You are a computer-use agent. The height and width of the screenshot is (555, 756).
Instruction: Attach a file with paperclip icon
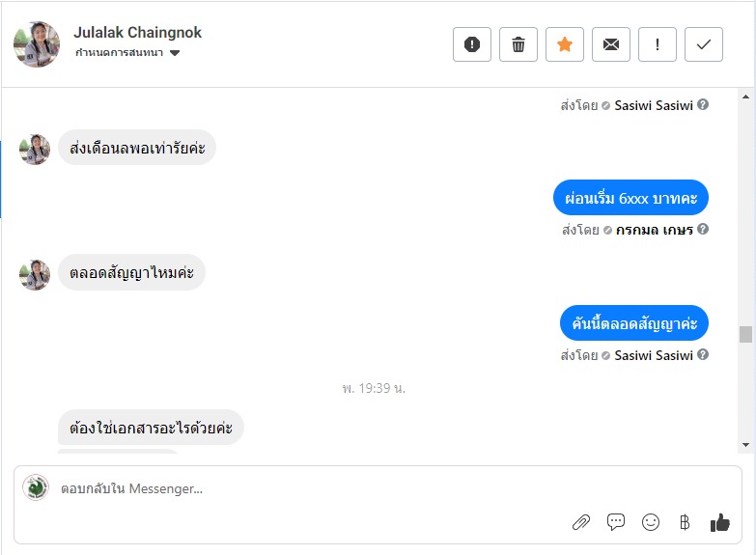(581, 522)
